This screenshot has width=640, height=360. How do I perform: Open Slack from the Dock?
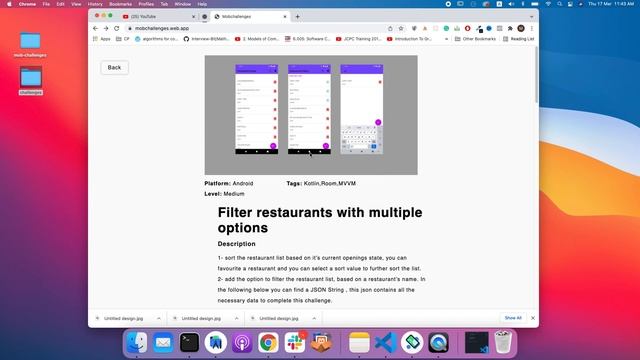point(295,342)
